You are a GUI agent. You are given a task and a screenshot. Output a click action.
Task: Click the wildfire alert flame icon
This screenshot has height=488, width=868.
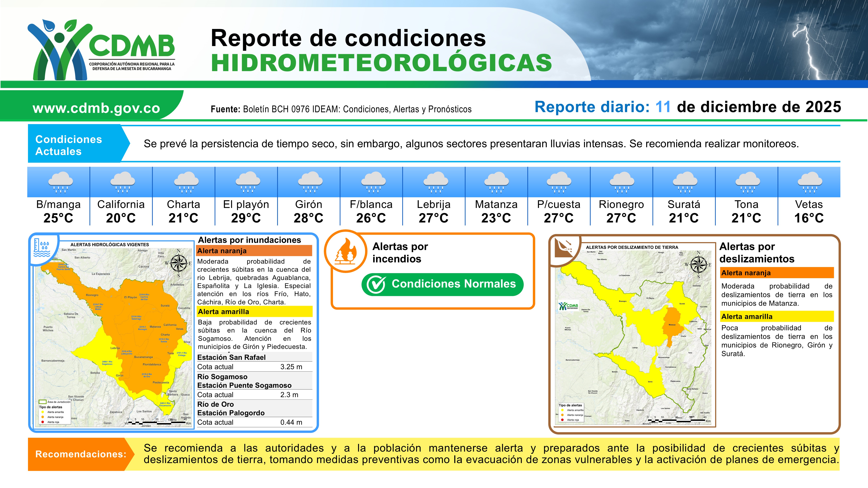pyautogui.click(x=346, y=251)
